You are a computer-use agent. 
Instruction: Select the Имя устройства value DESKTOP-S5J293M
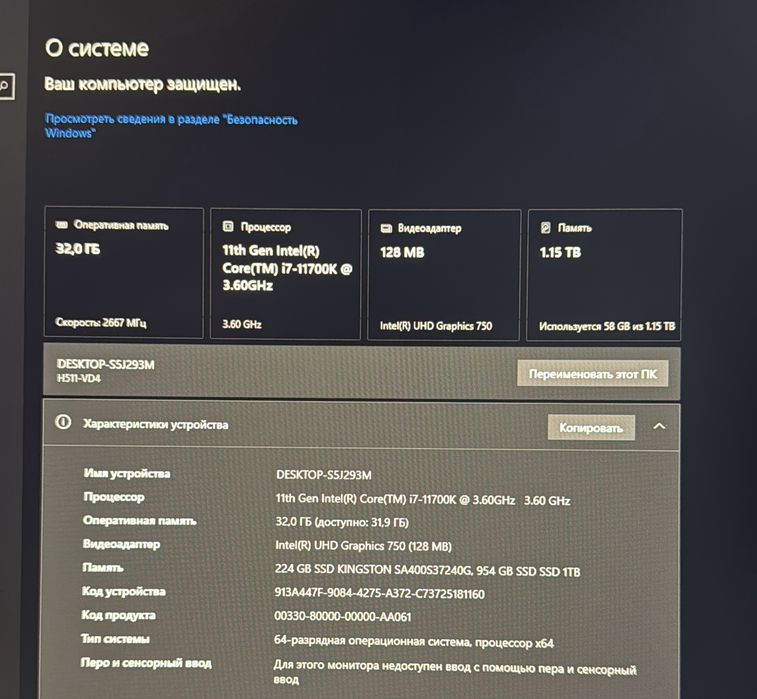pos(323,475)
